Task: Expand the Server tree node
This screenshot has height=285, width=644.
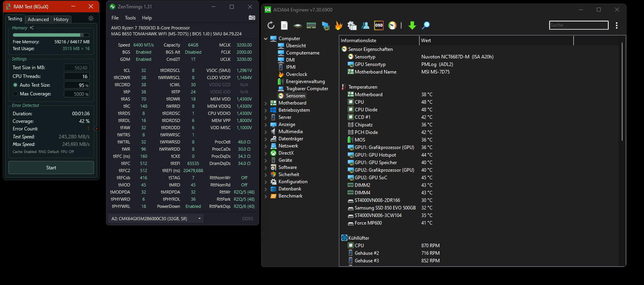Action: point(266,117)
